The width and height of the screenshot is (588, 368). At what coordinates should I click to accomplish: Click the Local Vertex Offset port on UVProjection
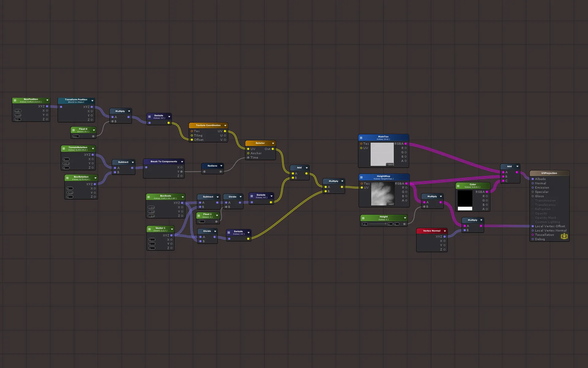click(x=533, y=226)
